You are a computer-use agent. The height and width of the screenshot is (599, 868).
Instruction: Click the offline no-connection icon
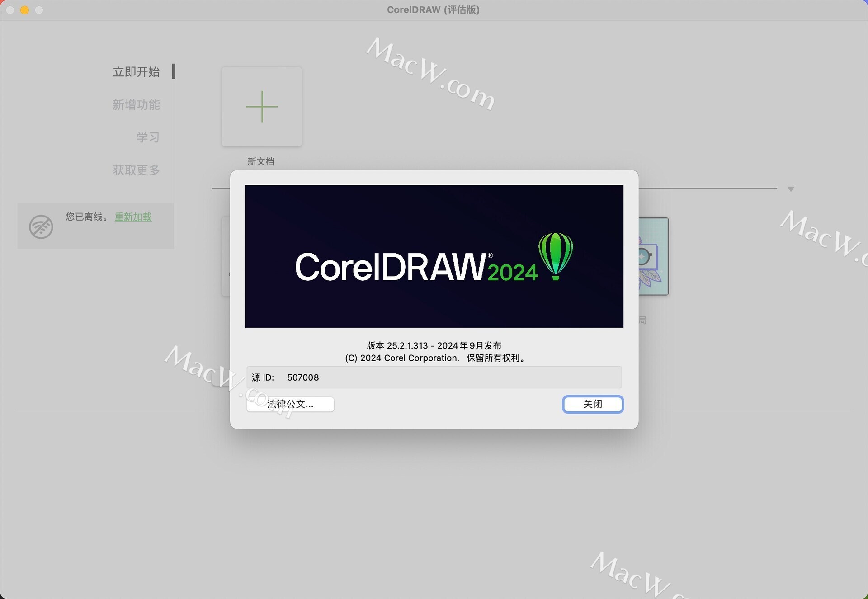pyautogui.click(x=41, y=226)
